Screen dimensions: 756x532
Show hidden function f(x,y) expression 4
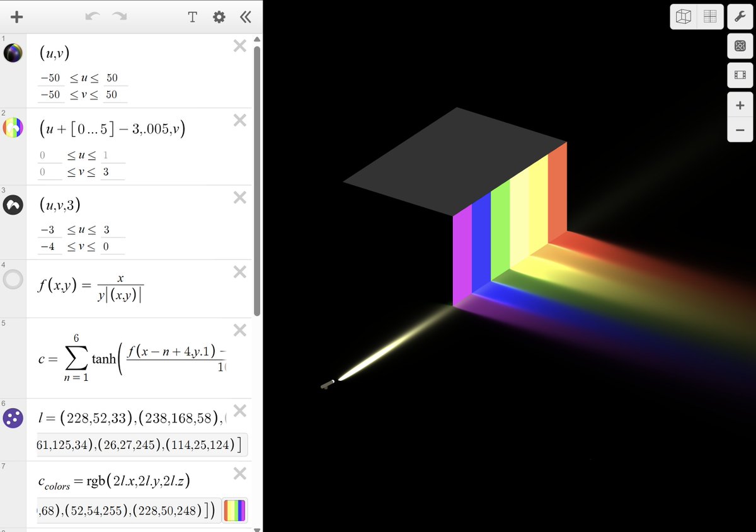point(13,280)
